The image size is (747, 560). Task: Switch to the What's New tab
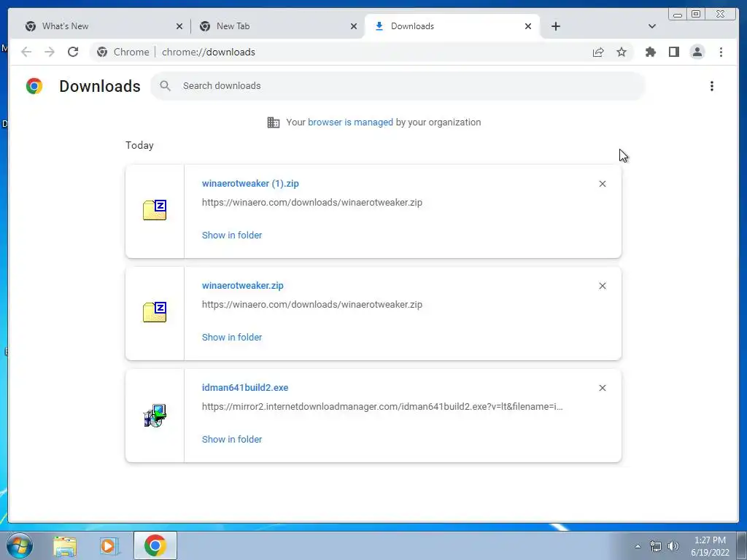[x=103, y=26]
